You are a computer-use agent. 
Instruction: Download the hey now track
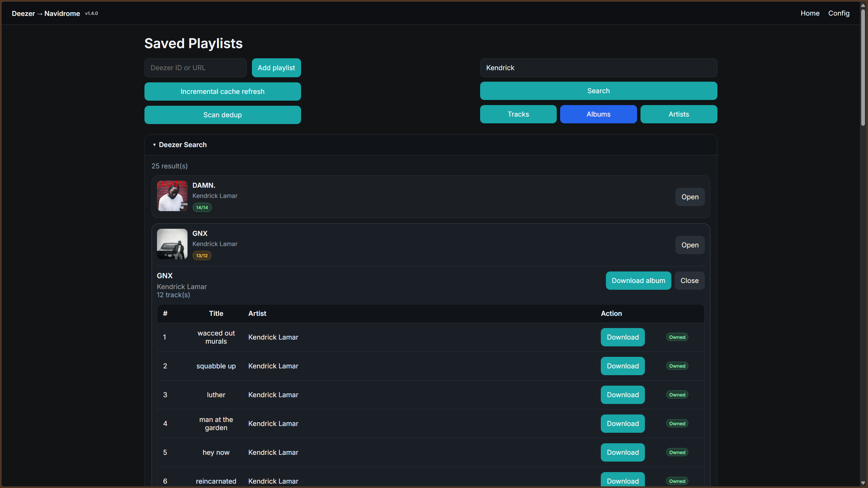tap(623, 452)
